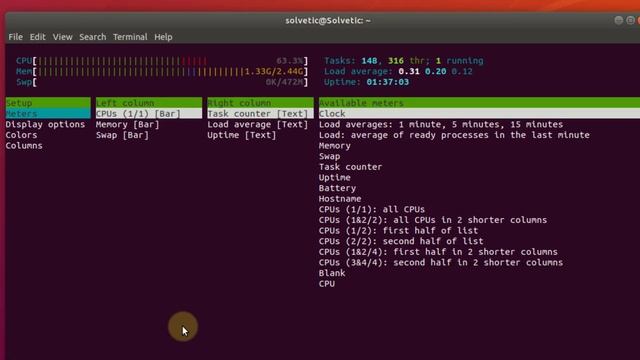Open the Help menu
This screenshot has width=640, height=360.
[163, 37]
